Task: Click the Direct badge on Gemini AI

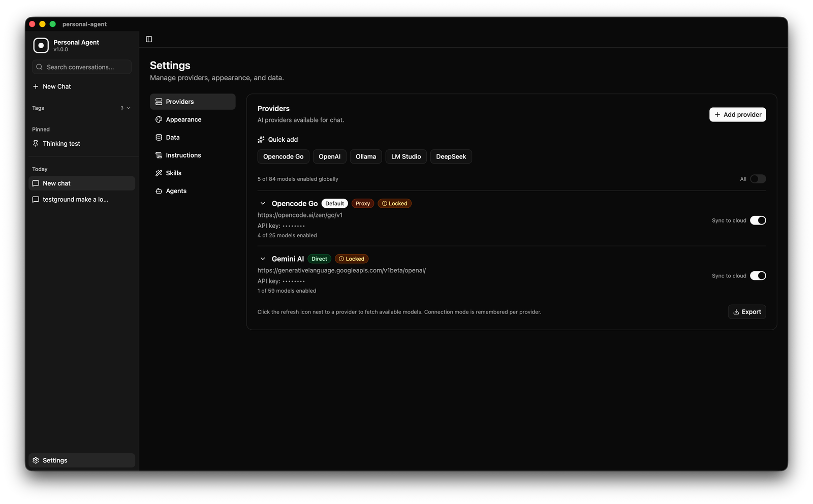Action: click(x=319, y=259)
